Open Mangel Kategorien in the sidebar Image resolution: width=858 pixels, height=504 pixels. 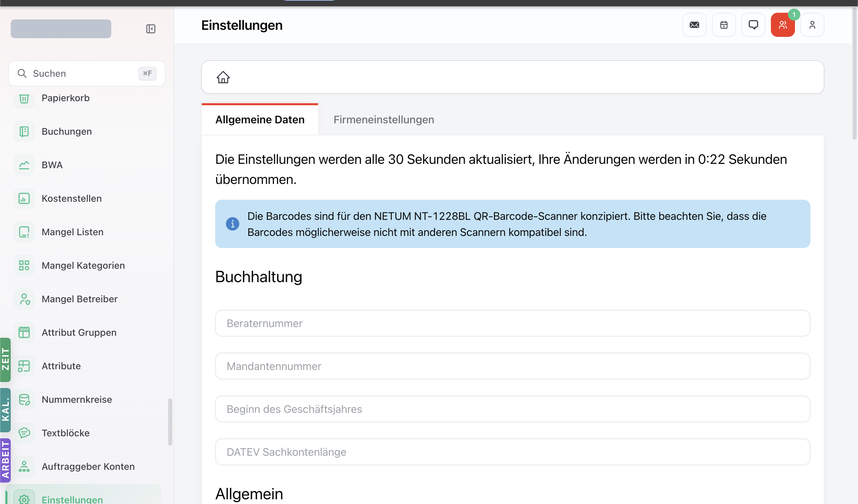pos(83,265)
